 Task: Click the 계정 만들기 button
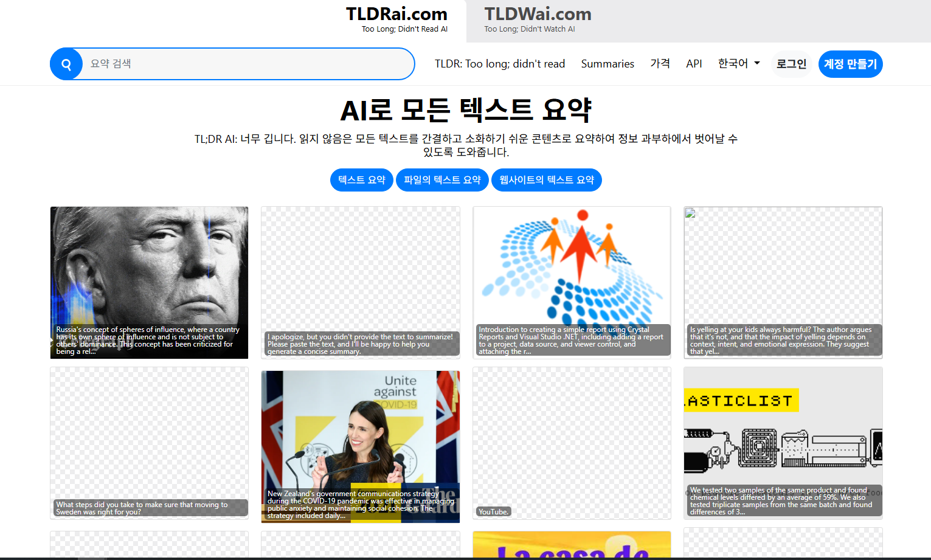pos(850,64)
